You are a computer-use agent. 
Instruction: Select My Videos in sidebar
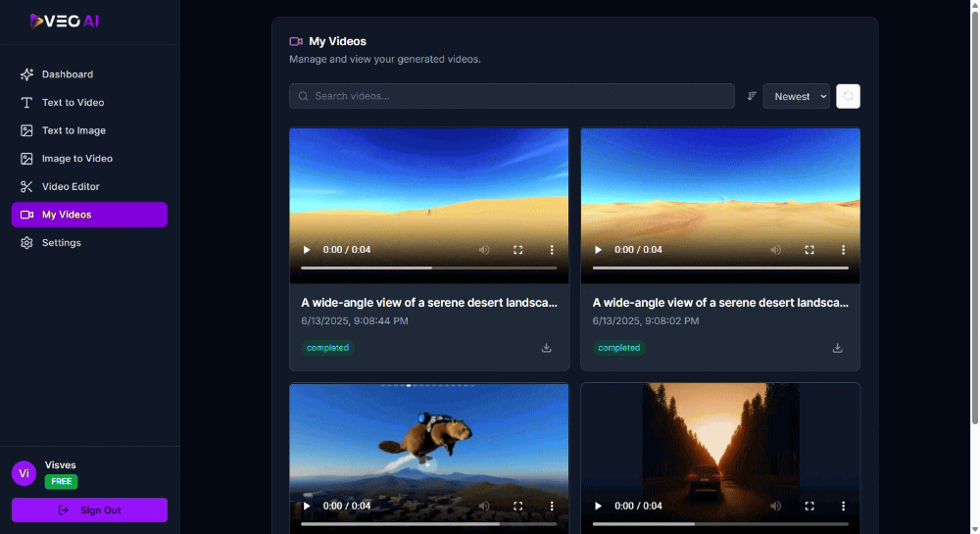89,215
